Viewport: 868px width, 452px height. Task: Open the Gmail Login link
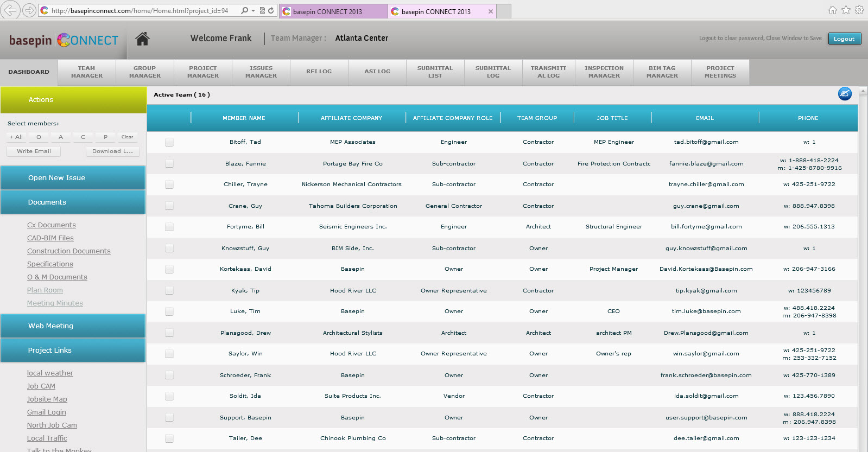click(47, 412)
